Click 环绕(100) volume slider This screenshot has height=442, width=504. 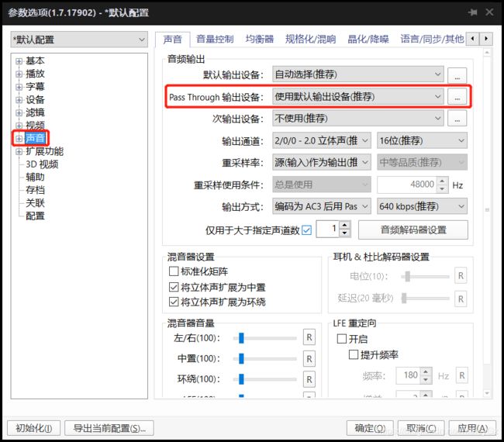(x=265, y=379)
